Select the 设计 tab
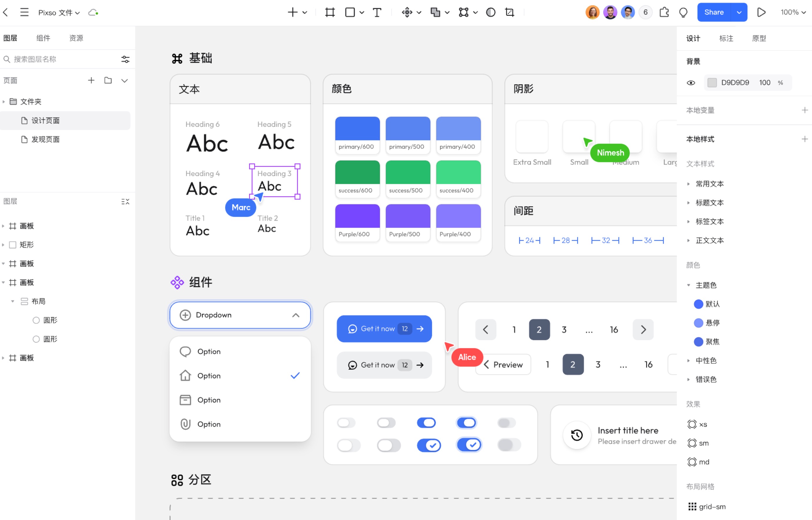Image resolution: width=812 pixels, height=520 pixels. click(x=693, y=39)
